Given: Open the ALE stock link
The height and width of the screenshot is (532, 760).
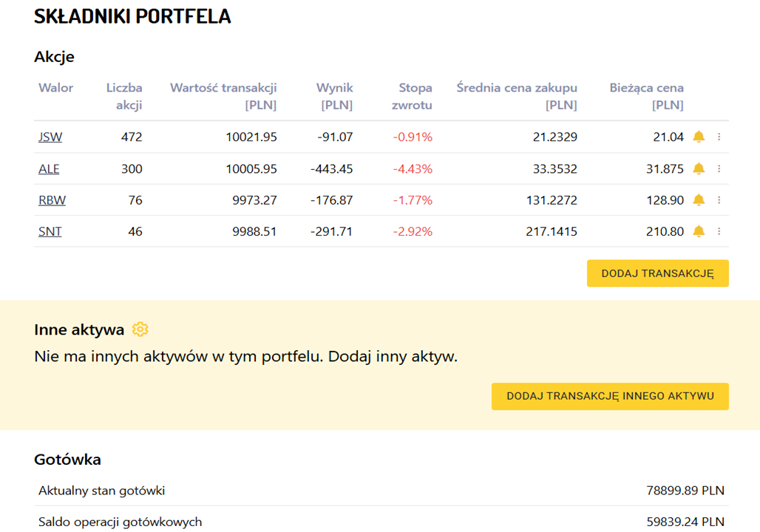Looking at the screenshot, I should click(49, 169).
